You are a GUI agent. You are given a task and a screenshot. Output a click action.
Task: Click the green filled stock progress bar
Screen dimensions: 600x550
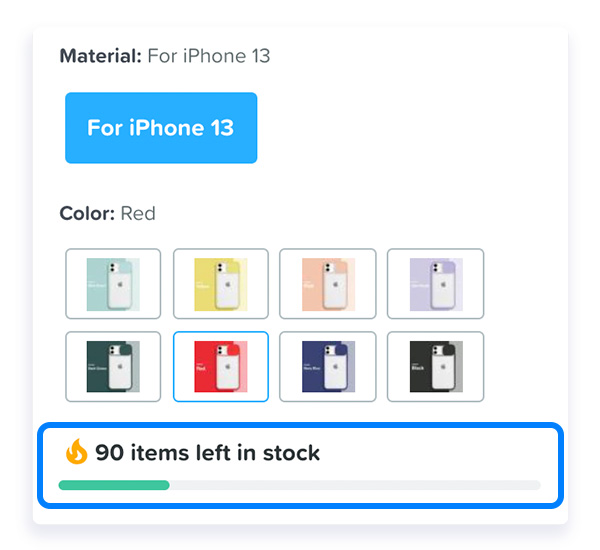114,485
